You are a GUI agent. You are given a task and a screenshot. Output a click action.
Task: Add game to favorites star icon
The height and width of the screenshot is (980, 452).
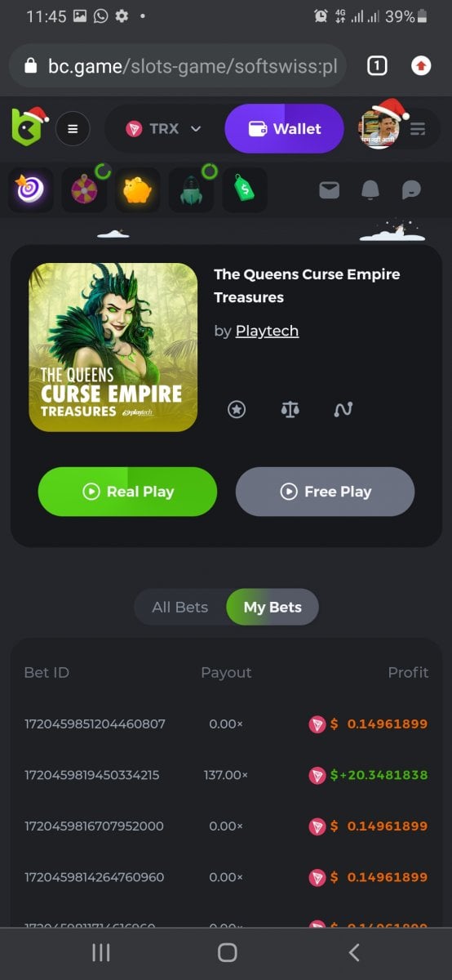click(x=237, y=410)
